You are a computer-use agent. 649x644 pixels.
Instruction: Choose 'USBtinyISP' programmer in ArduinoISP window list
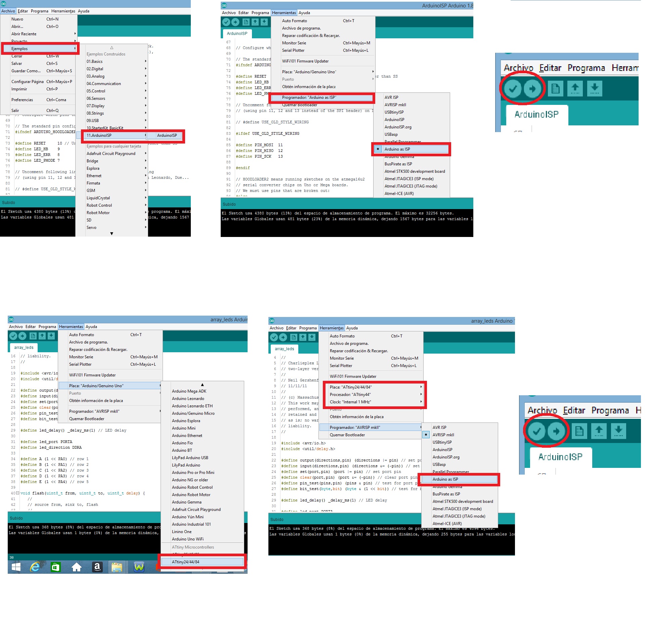pos(394,112)
